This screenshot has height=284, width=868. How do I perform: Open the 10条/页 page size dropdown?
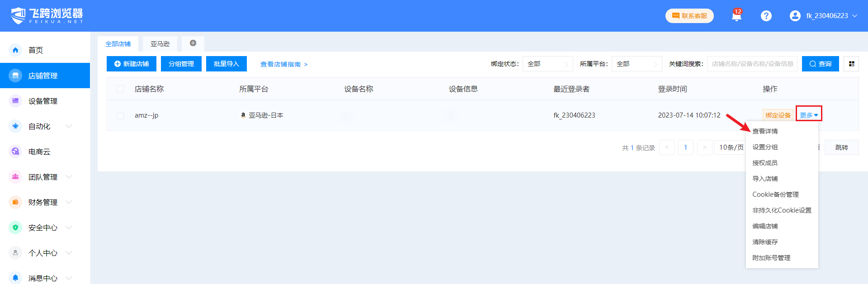coord(730,147)
